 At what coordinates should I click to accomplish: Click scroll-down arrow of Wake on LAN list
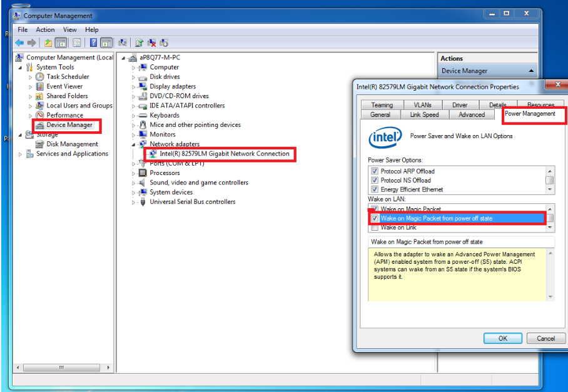tap(550, 228)
